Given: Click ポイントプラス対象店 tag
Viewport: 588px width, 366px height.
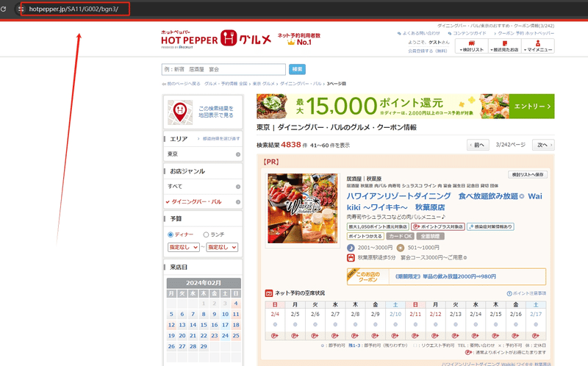Looking at the screenshot, I should (438, 227).
